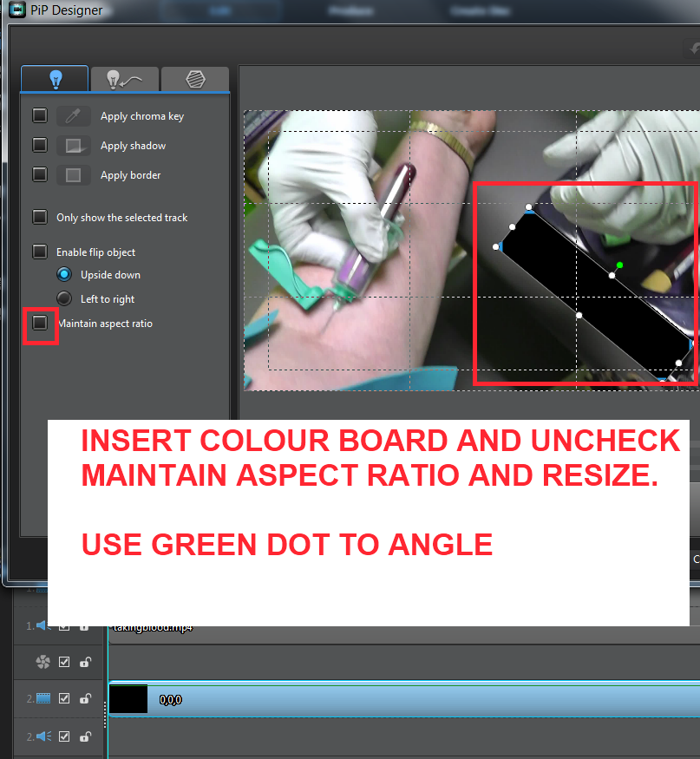Tick the Apply shadow checkbox
This screenshot has width=700, height=759.
point(40,146)
